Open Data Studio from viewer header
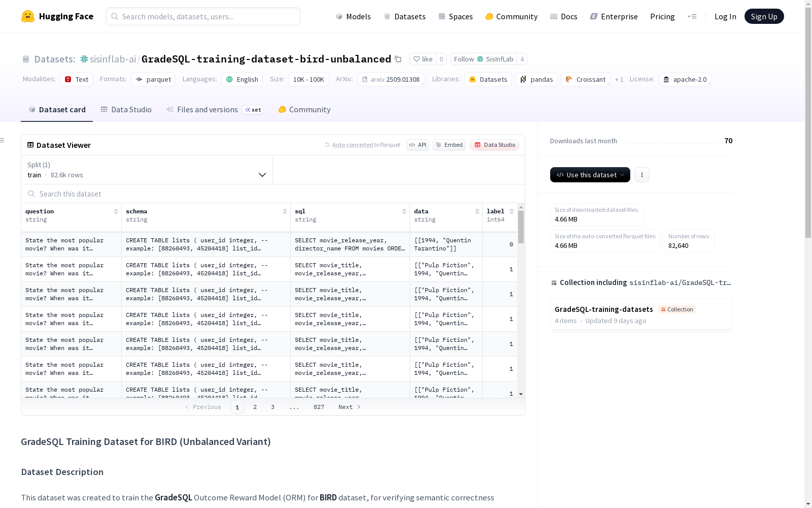The height and width of the screenshot is (508, 812). [x=494, y=145]
